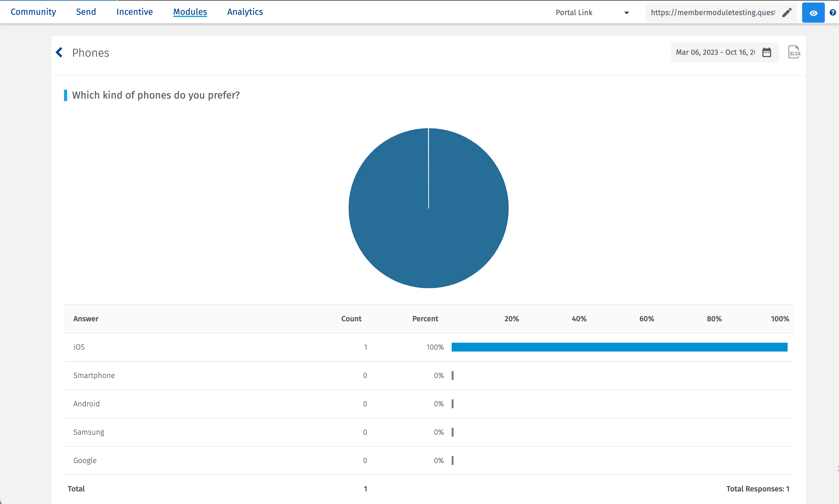This screenshot has height=504, width=839.
Task: Open the help question mark icon
Action: pos(833,13)
